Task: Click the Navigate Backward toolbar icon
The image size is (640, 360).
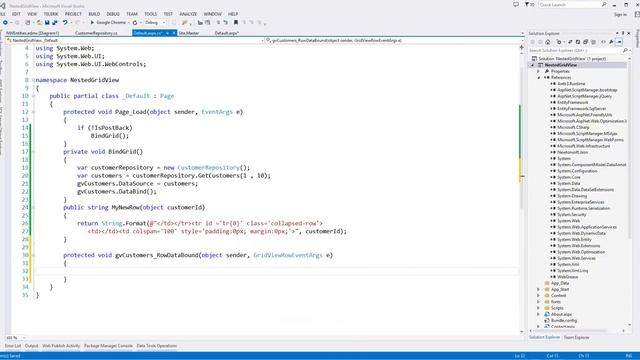Action: click(5, 22)
